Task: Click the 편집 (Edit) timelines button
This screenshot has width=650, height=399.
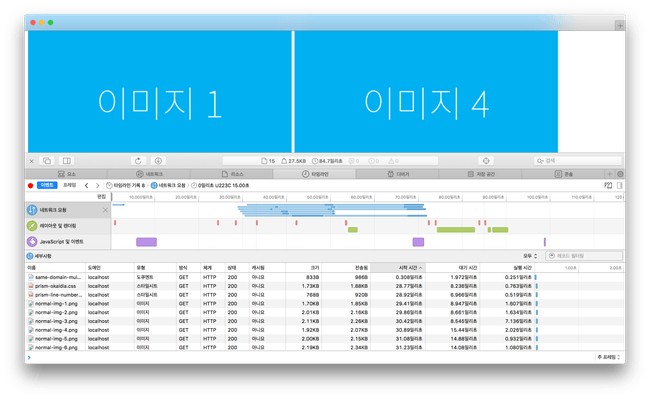Action: click(x=102, y=197)
